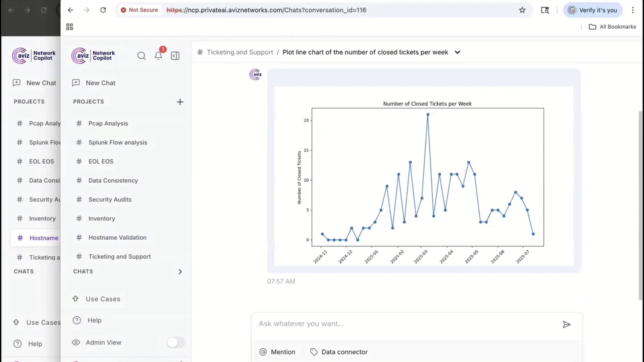Toggle Admin View on
Viewport: 644px width, 362px height.
pyautogui.click(x=176, y=343)
